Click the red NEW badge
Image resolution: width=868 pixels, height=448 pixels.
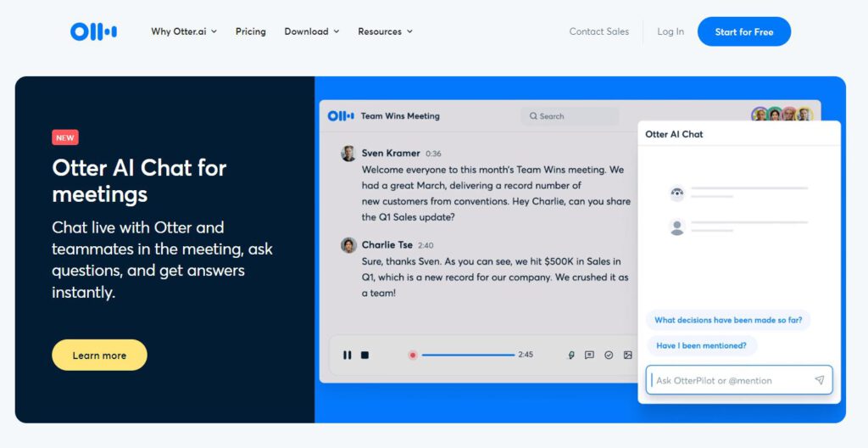(x=65, y=137)
